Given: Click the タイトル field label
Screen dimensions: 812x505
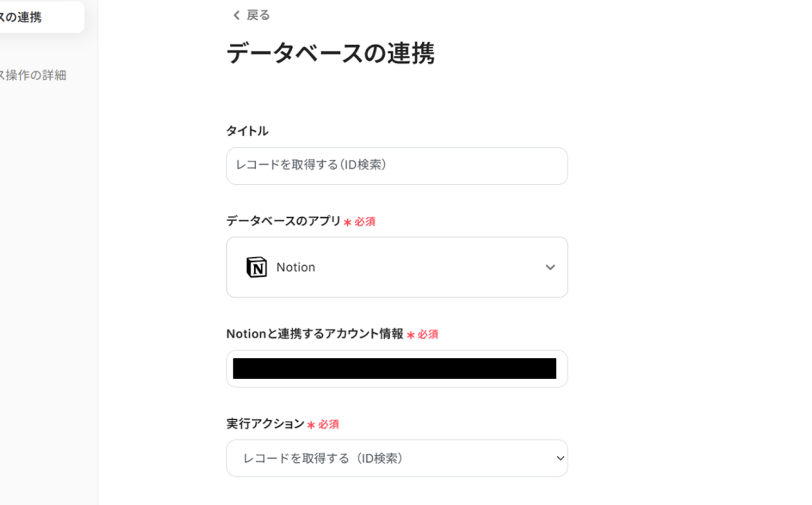Looking at the screenshot, I should click(x=247, y=131).
